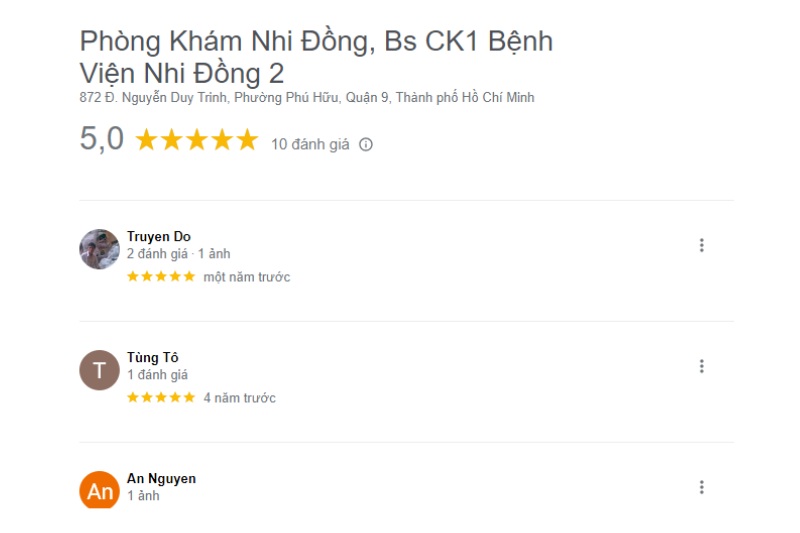This screenshot has width=800, height=533.
Task: Open more options for Tùng Tô's review
Action: click(701, 366)
